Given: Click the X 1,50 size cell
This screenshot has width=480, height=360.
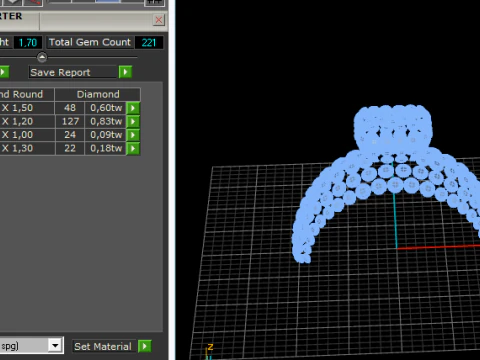Looking at the screenshot, I should point(27,108).
